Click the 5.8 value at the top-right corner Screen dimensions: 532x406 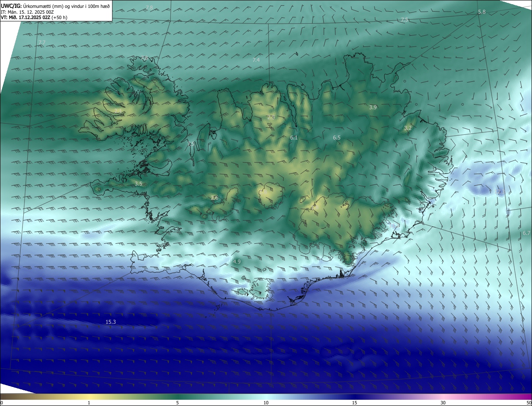[482, 12]
